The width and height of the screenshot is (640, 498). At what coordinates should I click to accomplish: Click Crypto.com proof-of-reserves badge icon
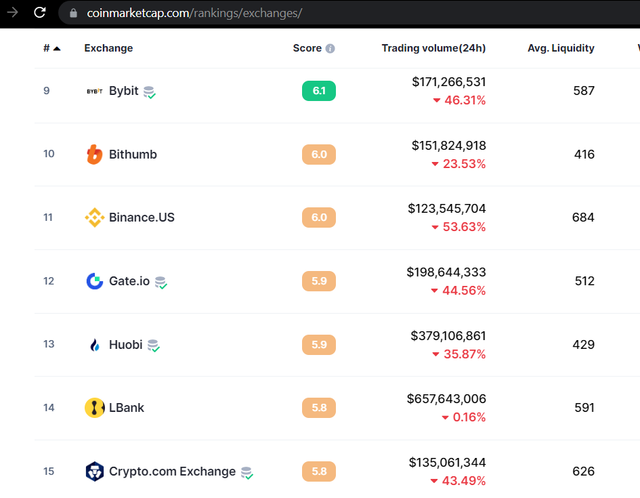(x=247, y=473)
